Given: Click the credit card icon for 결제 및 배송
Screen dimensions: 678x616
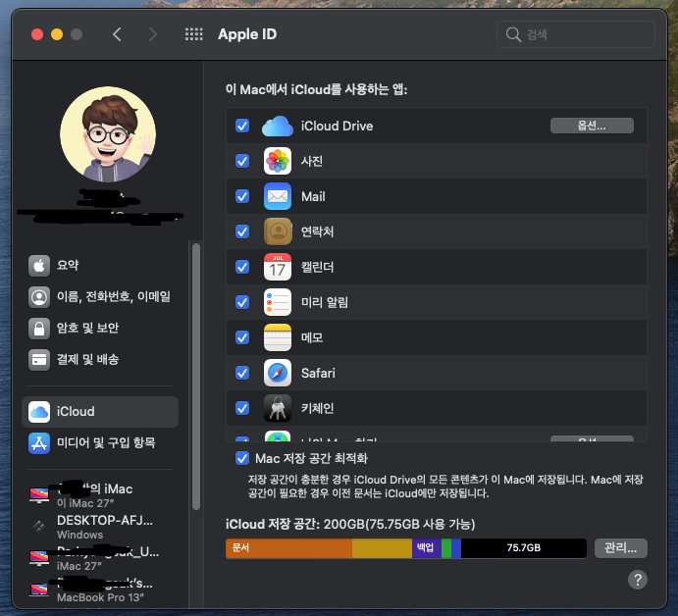Looking at the screenshot, I should pyautogui.click(x=39, y=360).
